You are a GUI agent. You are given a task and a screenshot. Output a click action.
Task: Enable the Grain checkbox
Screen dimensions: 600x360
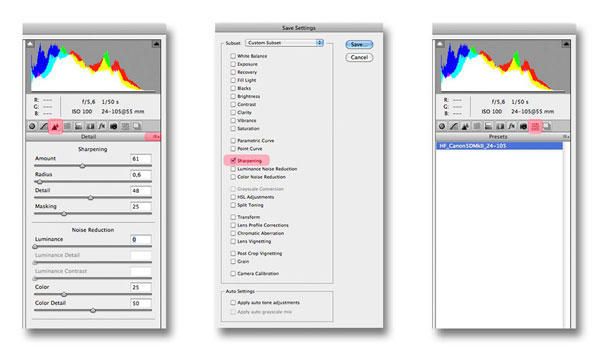(x=233, y=261)
